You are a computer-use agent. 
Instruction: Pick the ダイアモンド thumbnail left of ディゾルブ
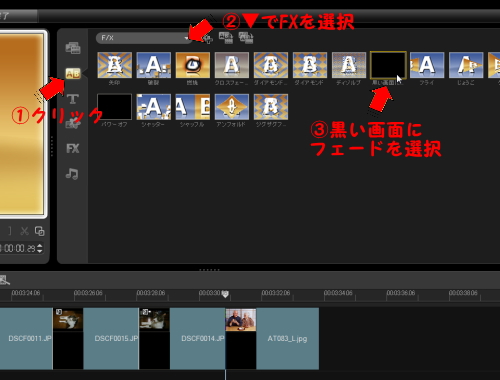click(310, 65)
